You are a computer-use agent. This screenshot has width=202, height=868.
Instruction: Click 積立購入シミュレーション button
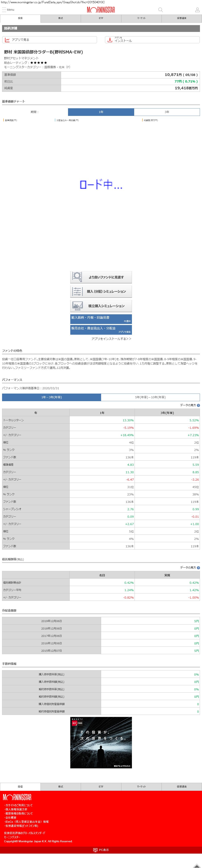click(x=101, y=306)
